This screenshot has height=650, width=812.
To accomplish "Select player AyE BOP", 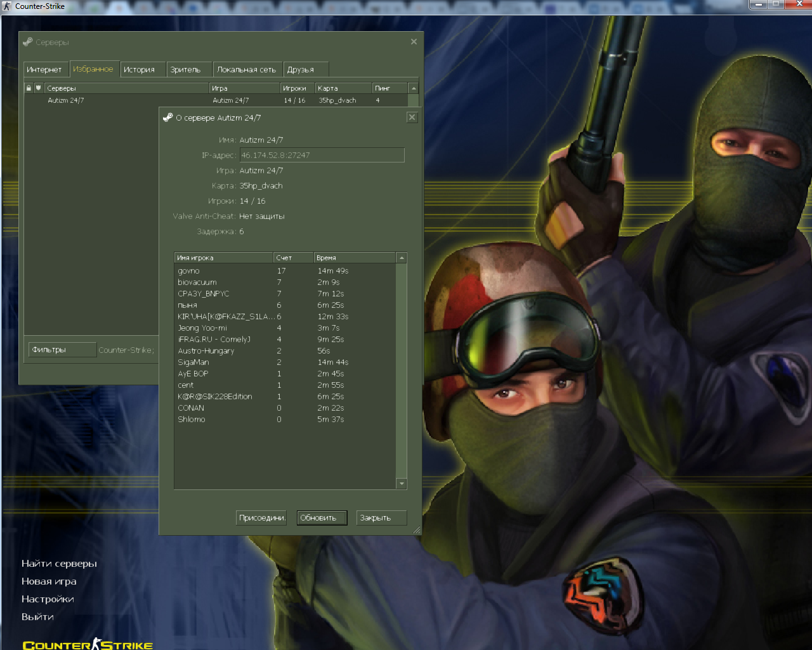I will [285, 374].
